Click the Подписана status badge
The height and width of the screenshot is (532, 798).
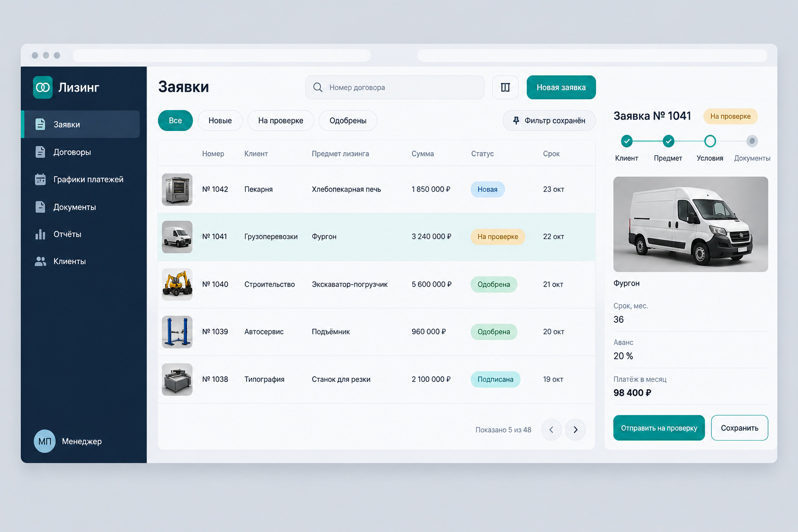pos(495,379)
